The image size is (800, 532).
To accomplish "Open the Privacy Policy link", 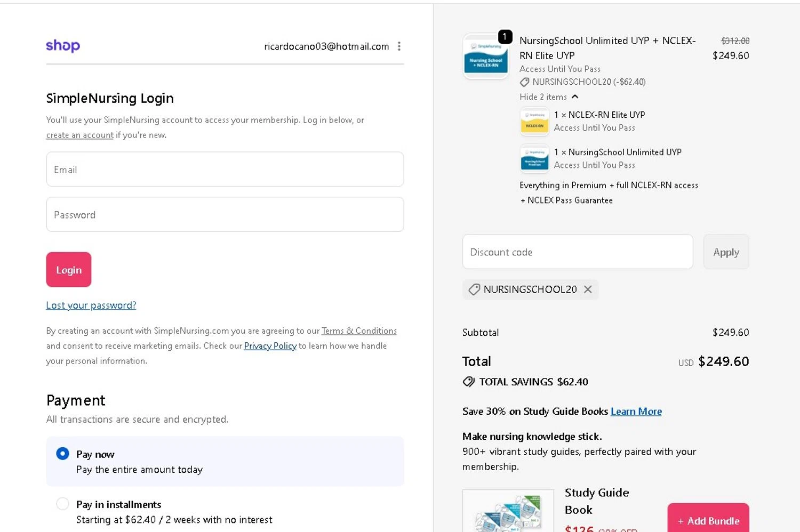I will [270, 346].
